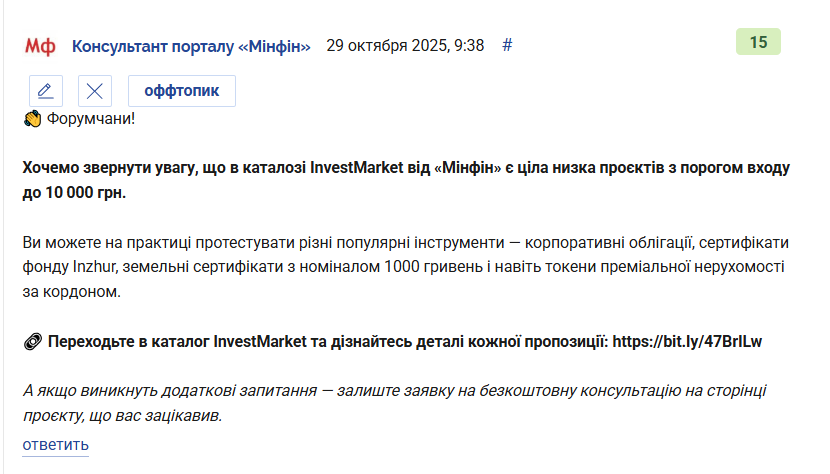The image size is (830, 474).
Task: Open the Консультант порталу «Мінфін» profile
Action: coord(191,46)
